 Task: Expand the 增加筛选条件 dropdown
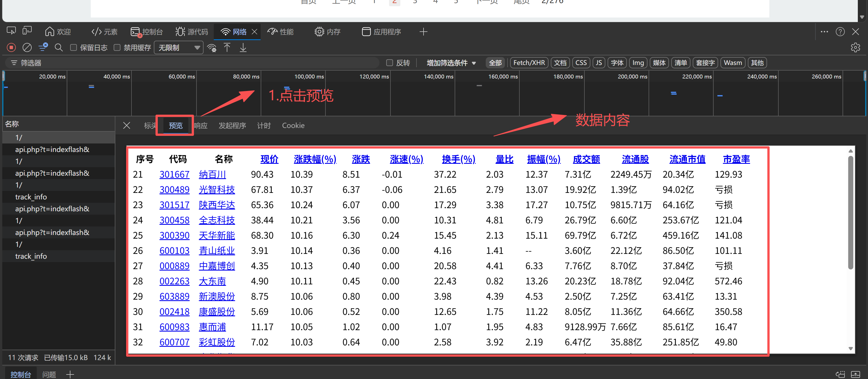[451, 63]
